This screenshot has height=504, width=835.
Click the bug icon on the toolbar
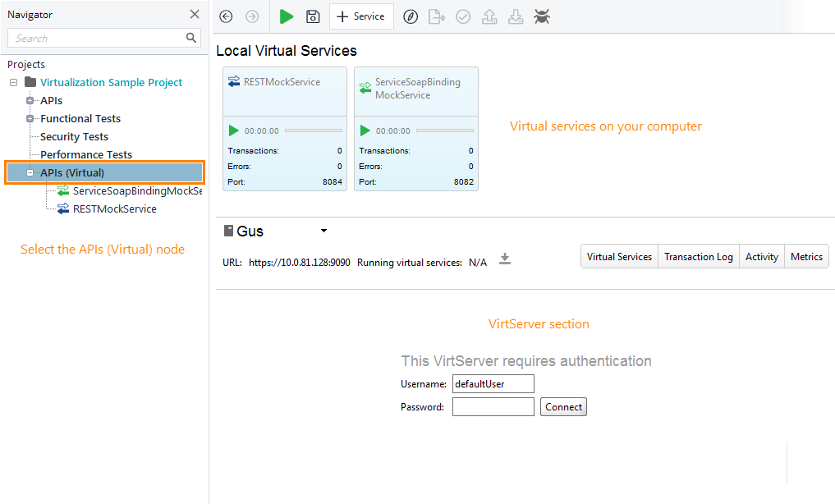pyautogui.click(x=542, y=16)
